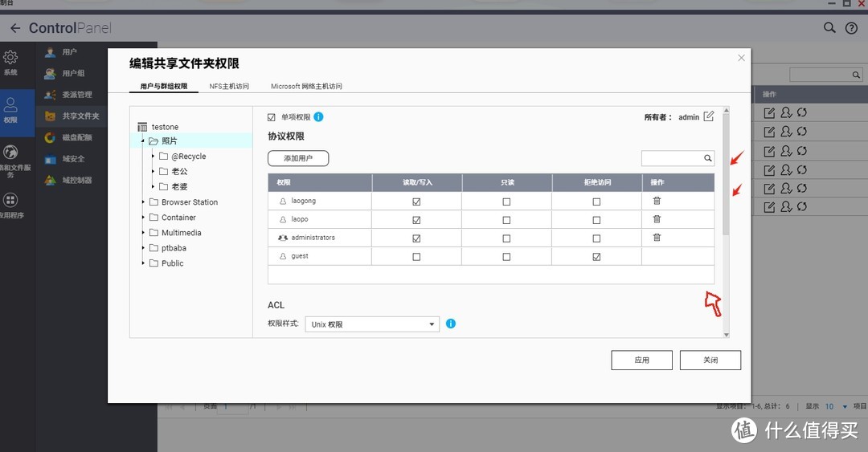Select the Multimedia folder in the tree
The height and width of the screenshot is (452, 868).
click(x=181, y=232)
